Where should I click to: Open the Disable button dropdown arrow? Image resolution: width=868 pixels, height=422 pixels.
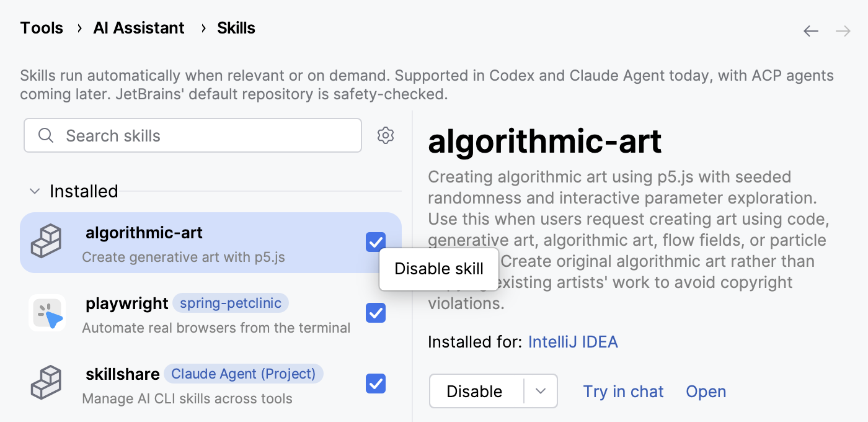click(x=541, y=391)
